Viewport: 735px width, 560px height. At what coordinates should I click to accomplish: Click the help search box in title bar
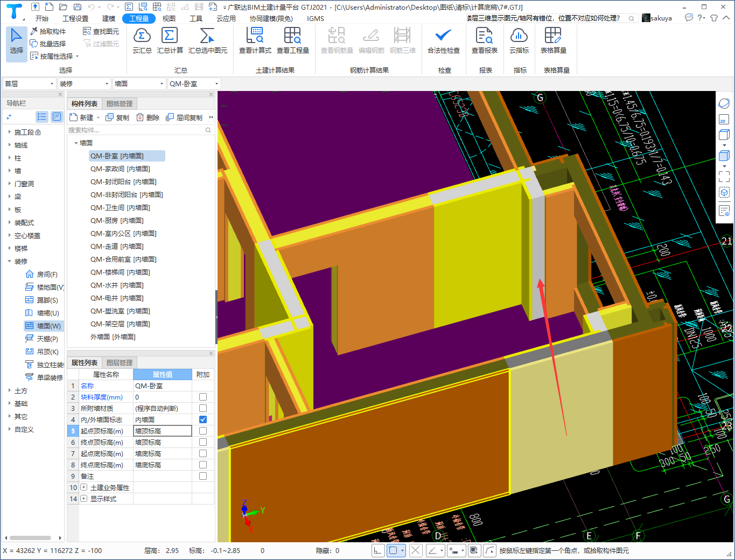click(551, 18)
